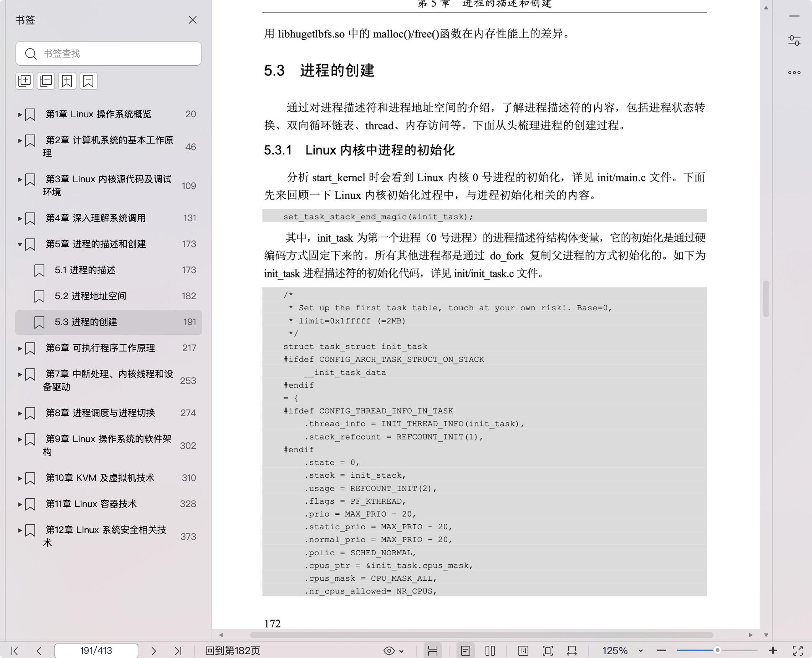The width and height of the screenshot is (812, 658).
Task: Click bookmark icon of 第3章 Linux 内核源代码
Action: [x=30, y=180]
